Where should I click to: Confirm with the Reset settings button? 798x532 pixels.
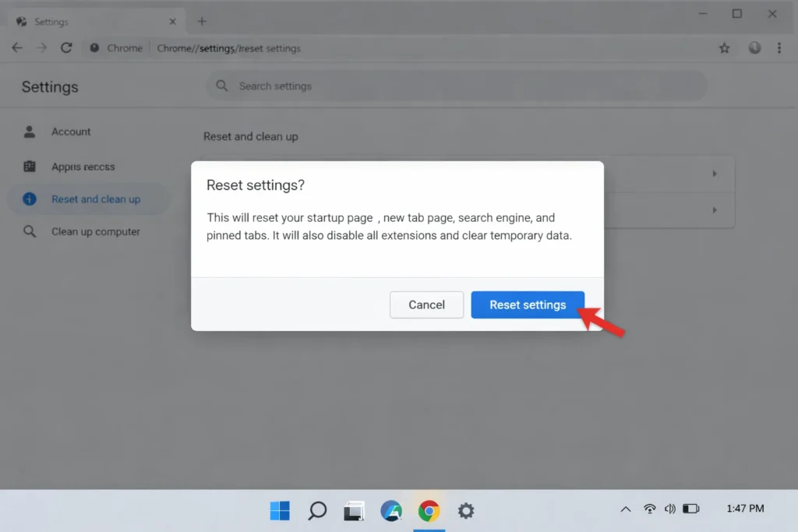coord(528,305)
